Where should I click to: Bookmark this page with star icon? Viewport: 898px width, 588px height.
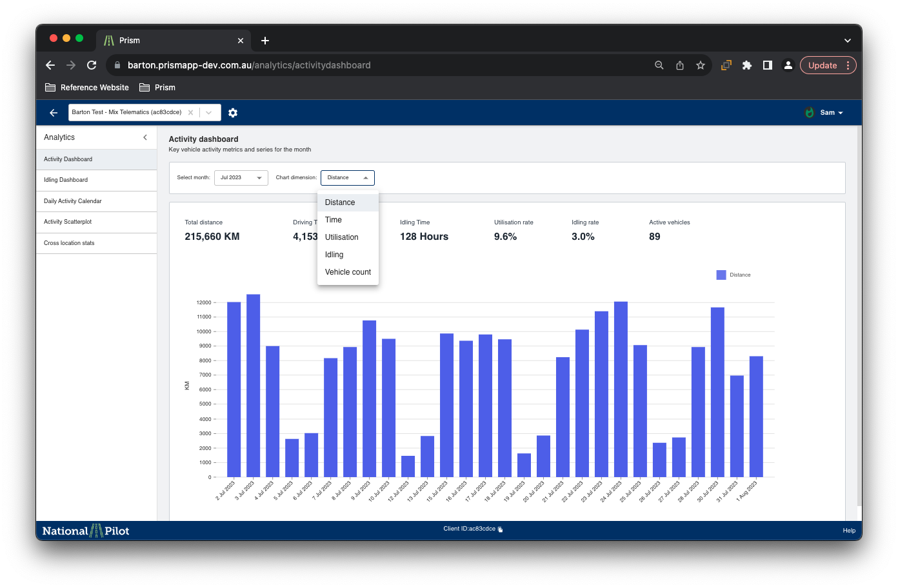tap(700, 65)
